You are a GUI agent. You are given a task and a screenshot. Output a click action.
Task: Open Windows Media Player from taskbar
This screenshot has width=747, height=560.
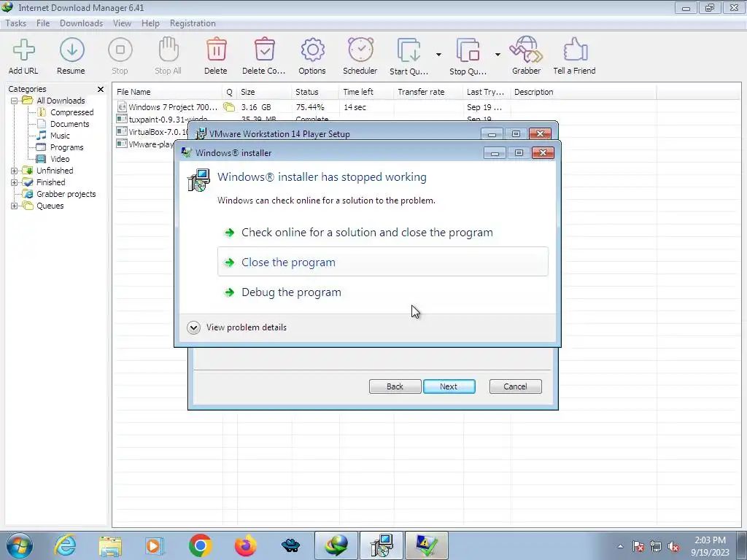pyautogui.click(x=155, y=545)
